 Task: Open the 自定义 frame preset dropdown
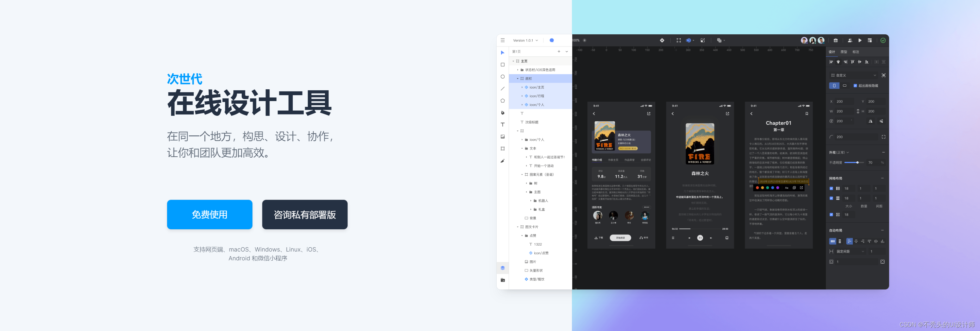coord(854,75)
